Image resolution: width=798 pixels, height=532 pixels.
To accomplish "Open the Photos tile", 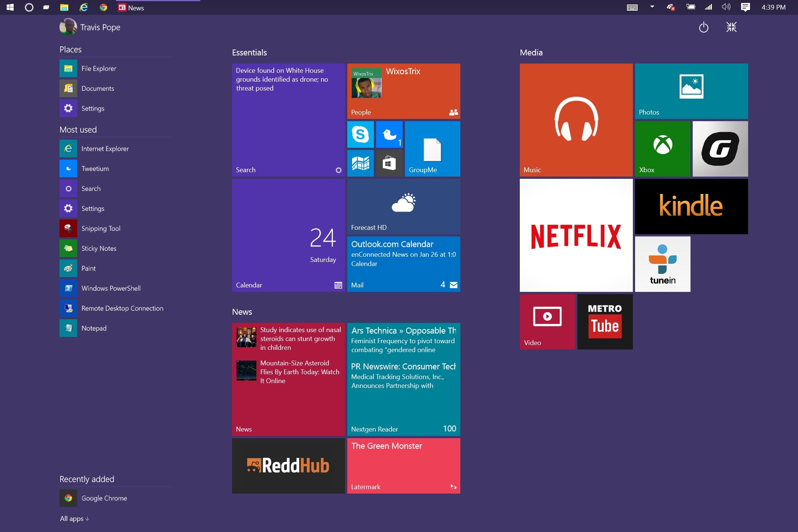I will [x=691, y=91].
